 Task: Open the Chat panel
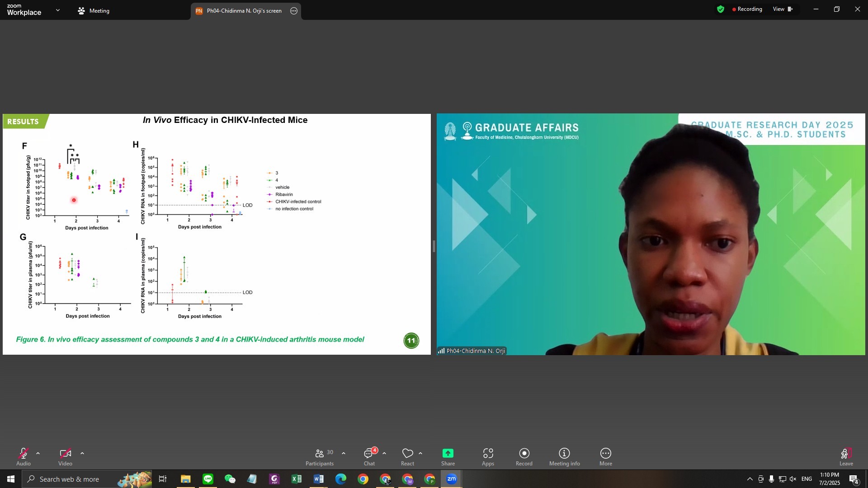pos(369,456)
